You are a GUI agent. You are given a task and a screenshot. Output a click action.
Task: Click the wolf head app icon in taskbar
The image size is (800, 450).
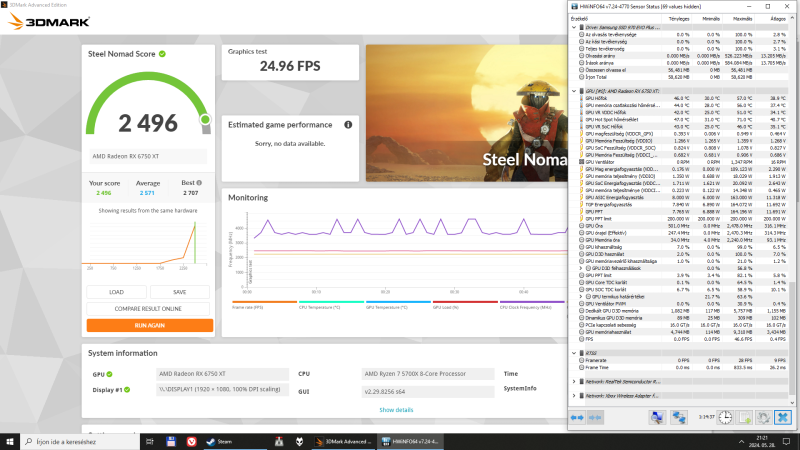tap(299, 442)
